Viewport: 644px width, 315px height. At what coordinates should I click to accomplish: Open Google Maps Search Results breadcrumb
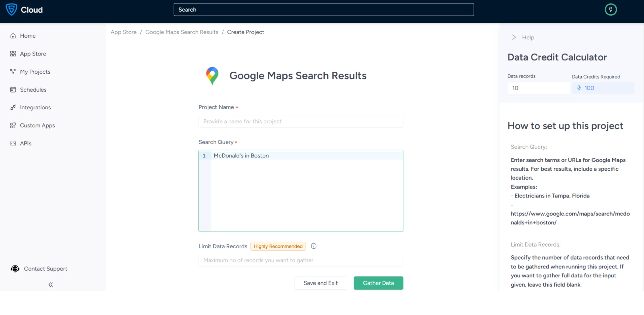[182, 32]
